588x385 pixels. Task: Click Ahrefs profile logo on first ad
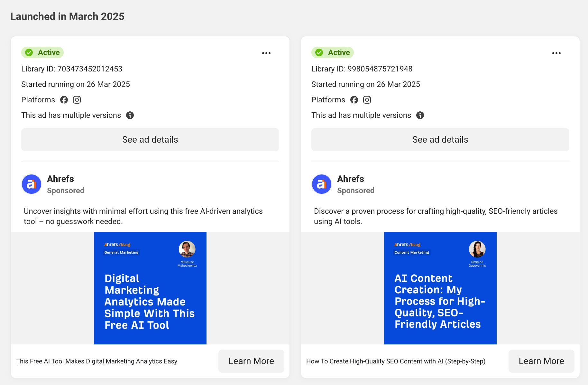32,184
